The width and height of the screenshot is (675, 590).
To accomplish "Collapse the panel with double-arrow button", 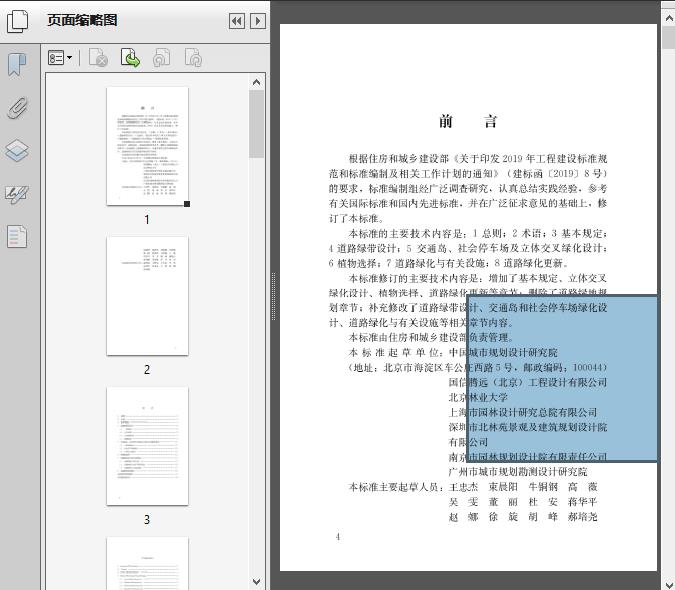I will (236, 21).
